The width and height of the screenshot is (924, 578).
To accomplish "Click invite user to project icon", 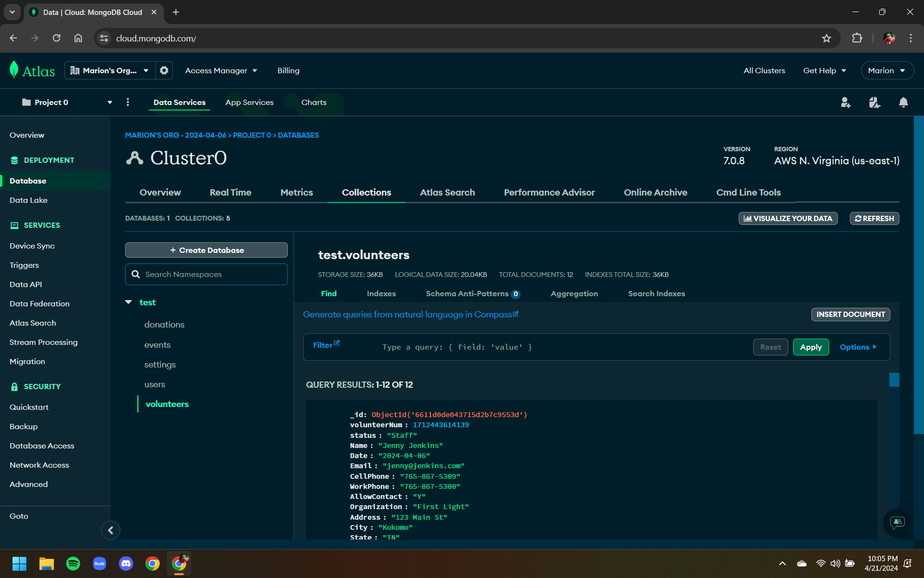I will [845, 102].
